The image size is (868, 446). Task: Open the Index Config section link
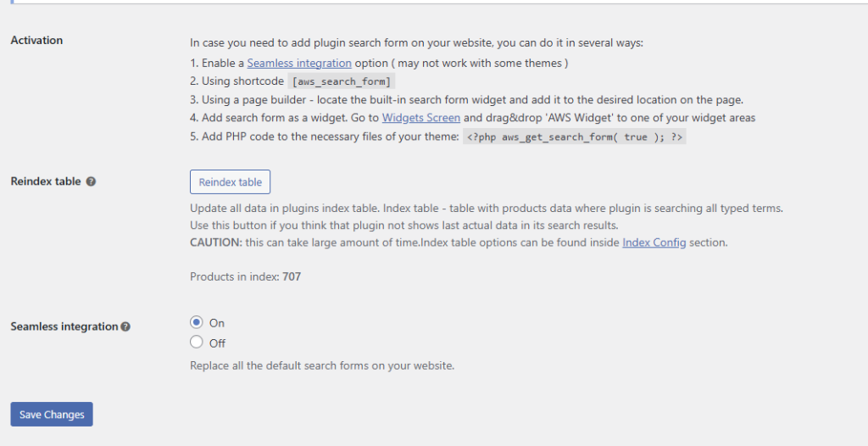coord(654,243)
